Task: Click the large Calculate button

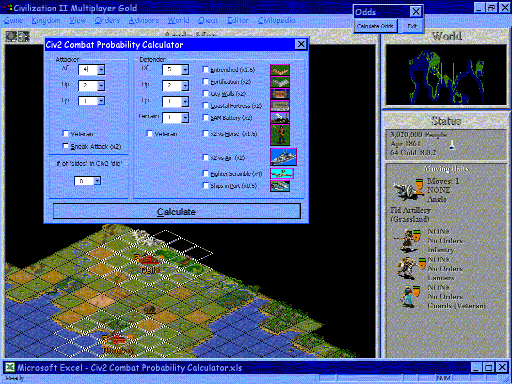Action: [x=177, y=211]
